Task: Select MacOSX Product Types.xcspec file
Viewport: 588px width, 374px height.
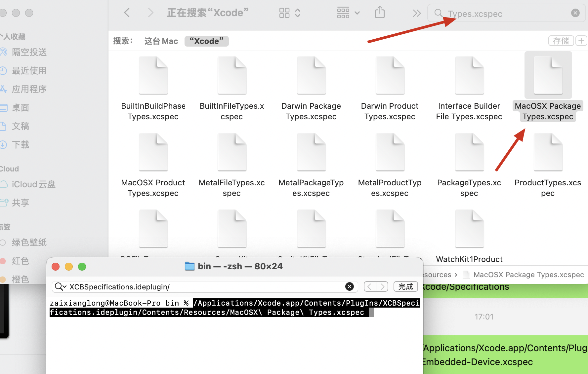Action: (x=153, y=165)
